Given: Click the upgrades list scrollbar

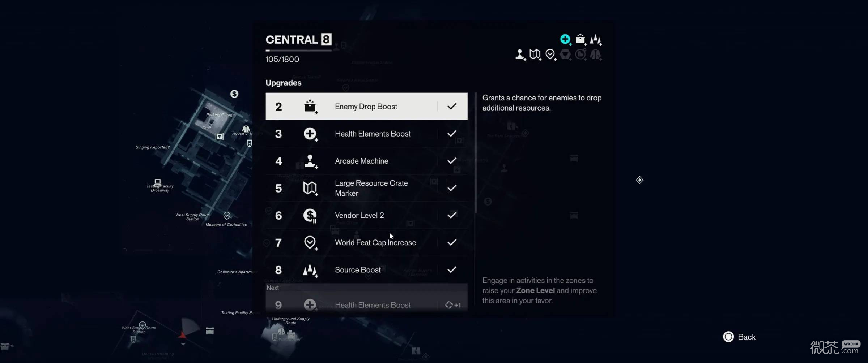Looking at the screenshot, I should (x=476, y=153).
